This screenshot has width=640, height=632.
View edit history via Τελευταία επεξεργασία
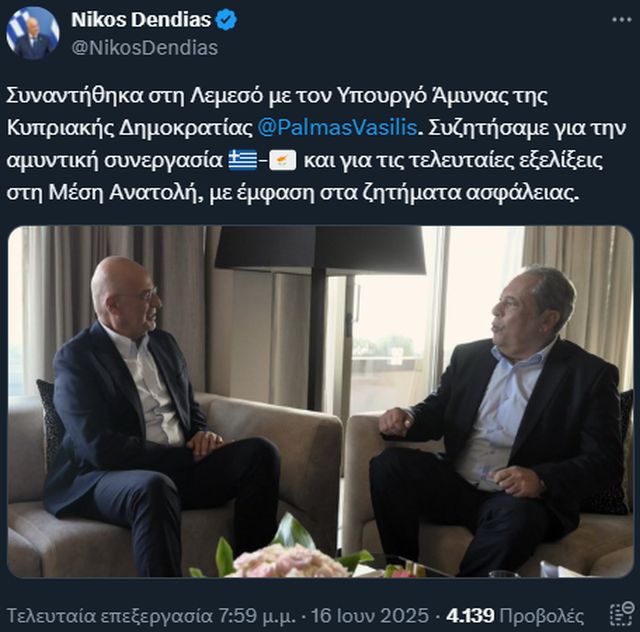(x=110, y=615)
